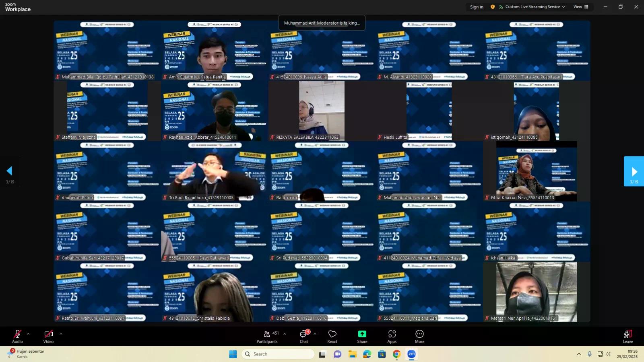Click the encryption shield icon
The image size is (644, 362).
click(x=493, y=7)
